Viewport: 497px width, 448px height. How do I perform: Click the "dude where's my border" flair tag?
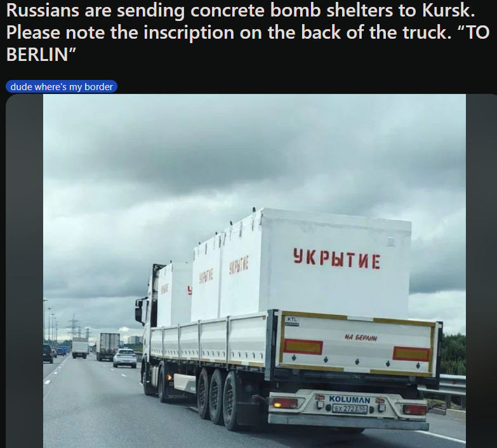(x=62, y=86)
